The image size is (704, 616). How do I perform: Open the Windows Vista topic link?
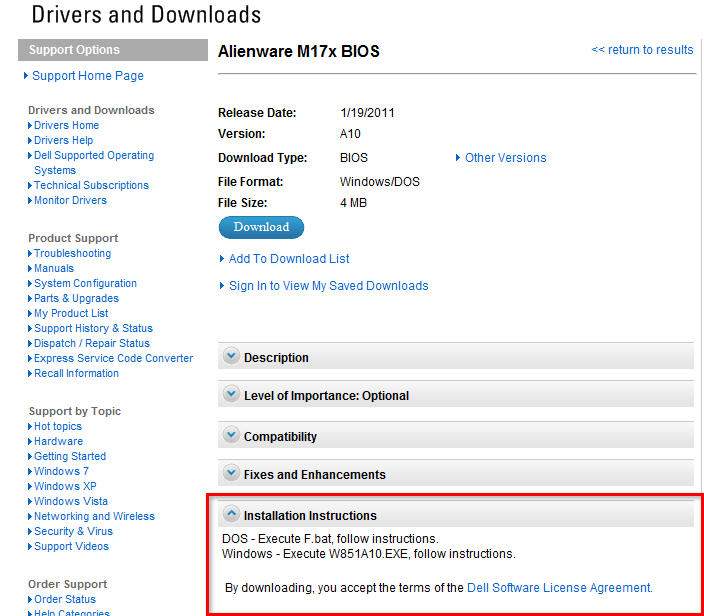(71, 502)
